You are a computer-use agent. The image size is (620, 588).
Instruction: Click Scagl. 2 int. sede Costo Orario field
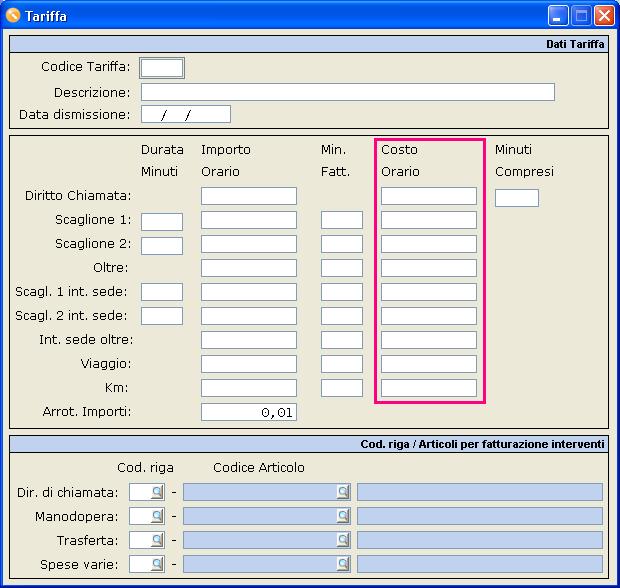429,316
